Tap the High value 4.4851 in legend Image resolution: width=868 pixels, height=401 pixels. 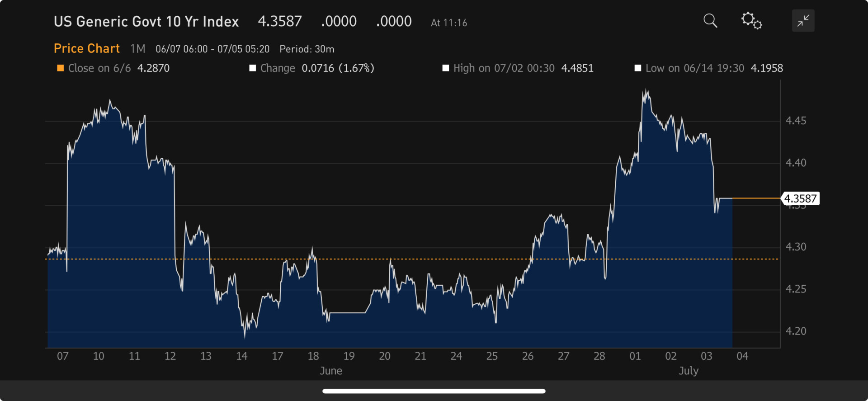click(577, 68)
